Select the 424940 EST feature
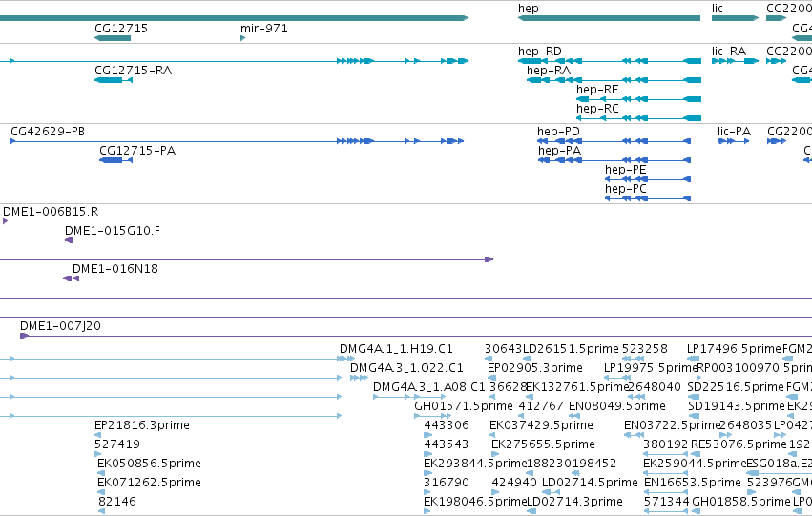The image size is (812, 516). pyautogui.click(x=495, y=492)
